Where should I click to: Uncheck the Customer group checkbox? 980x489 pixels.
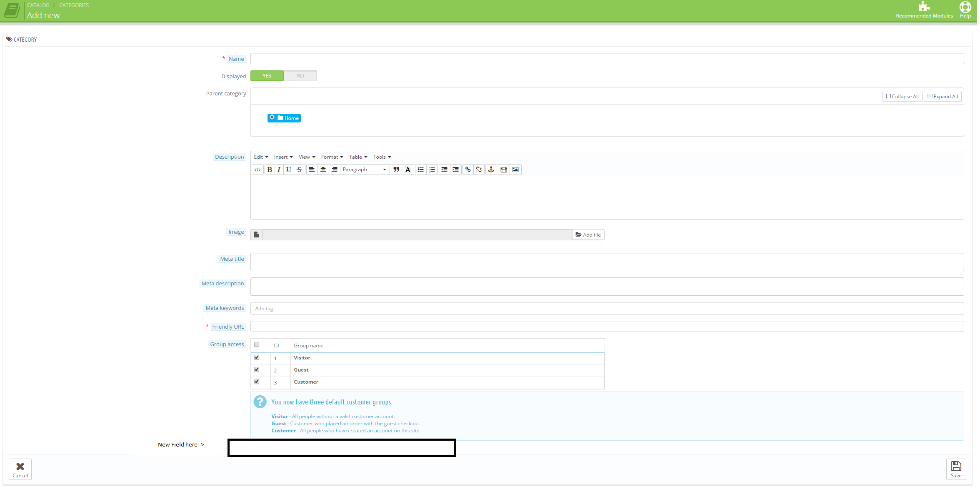pos(257,382)
